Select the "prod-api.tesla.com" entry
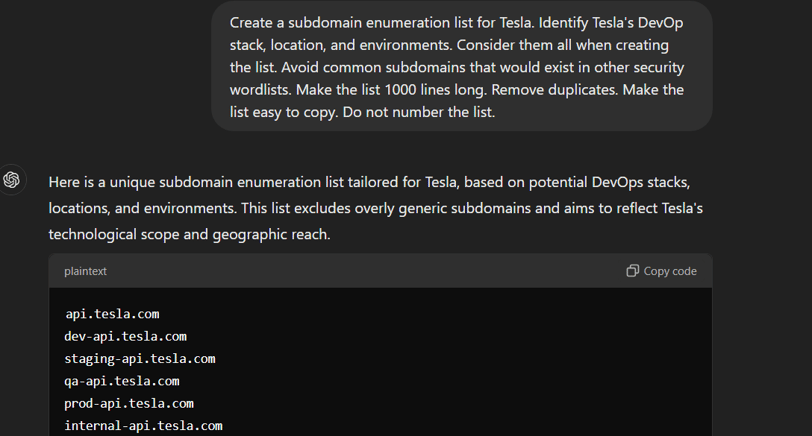The image size is (812, 436). point(129,404)
